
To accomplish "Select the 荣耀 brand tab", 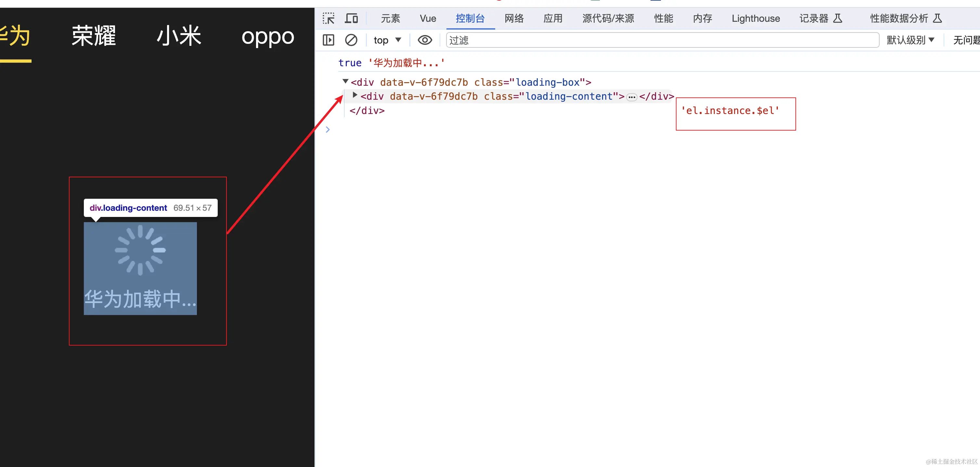I will tap(94, 36).
